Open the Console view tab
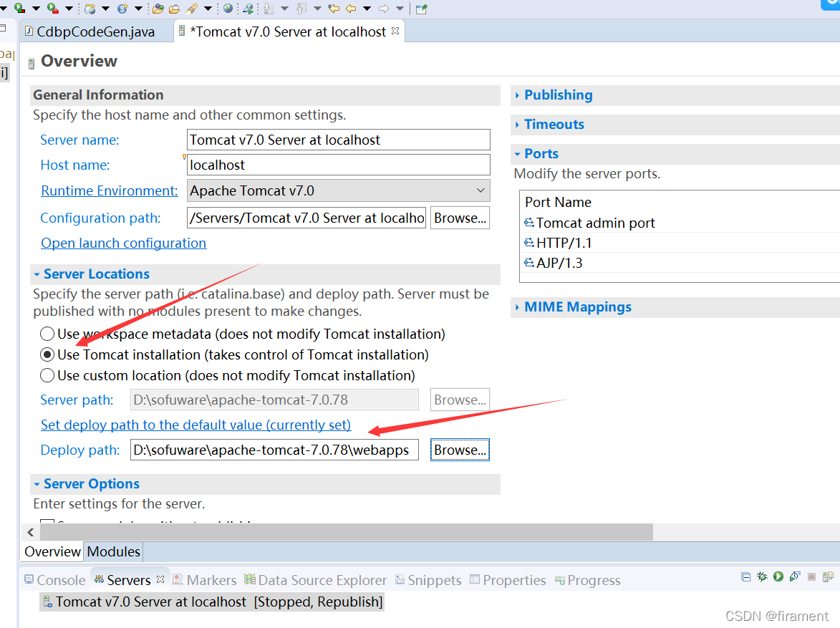The width and height of the screenshot is (840, 628). [x=55, y=580]
